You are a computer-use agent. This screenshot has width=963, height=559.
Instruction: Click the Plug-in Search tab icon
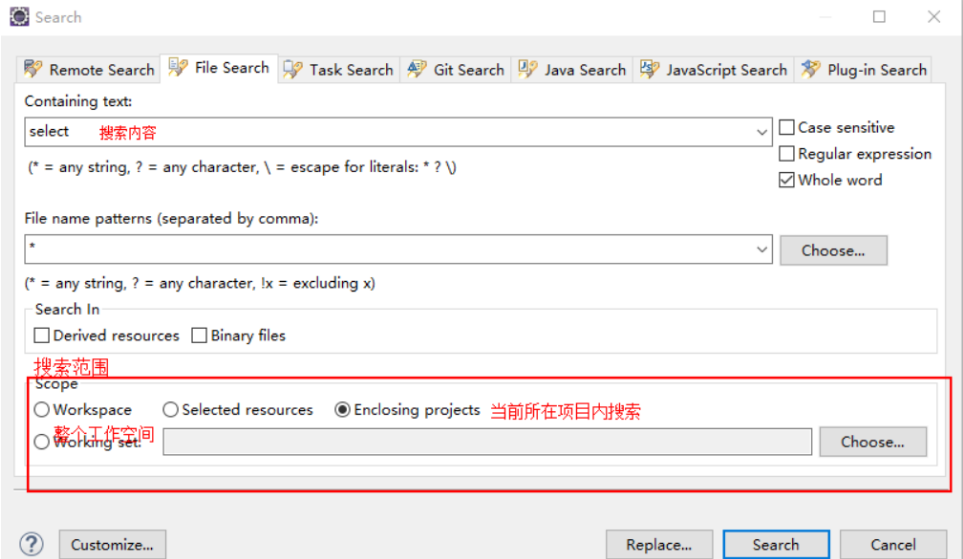click(811, 69)
